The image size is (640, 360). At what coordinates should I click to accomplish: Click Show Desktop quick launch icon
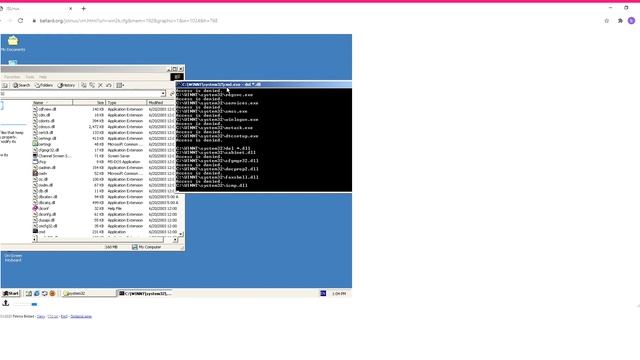29,293
